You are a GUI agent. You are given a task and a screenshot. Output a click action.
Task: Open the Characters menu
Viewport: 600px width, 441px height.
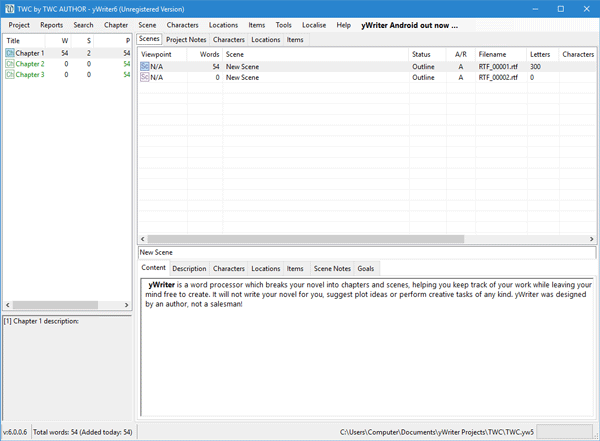pos(183,25)
